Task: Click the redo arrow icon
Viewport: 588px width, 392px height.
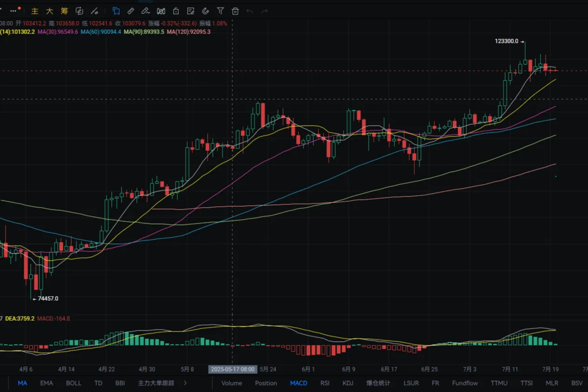Action: click(x=264, y=11)
